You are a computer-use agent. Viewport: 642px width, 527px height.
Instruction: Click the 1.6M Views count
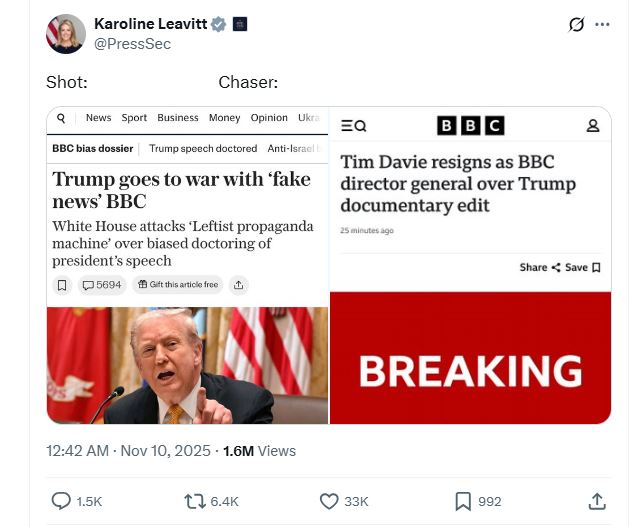[x=259, y=451]
